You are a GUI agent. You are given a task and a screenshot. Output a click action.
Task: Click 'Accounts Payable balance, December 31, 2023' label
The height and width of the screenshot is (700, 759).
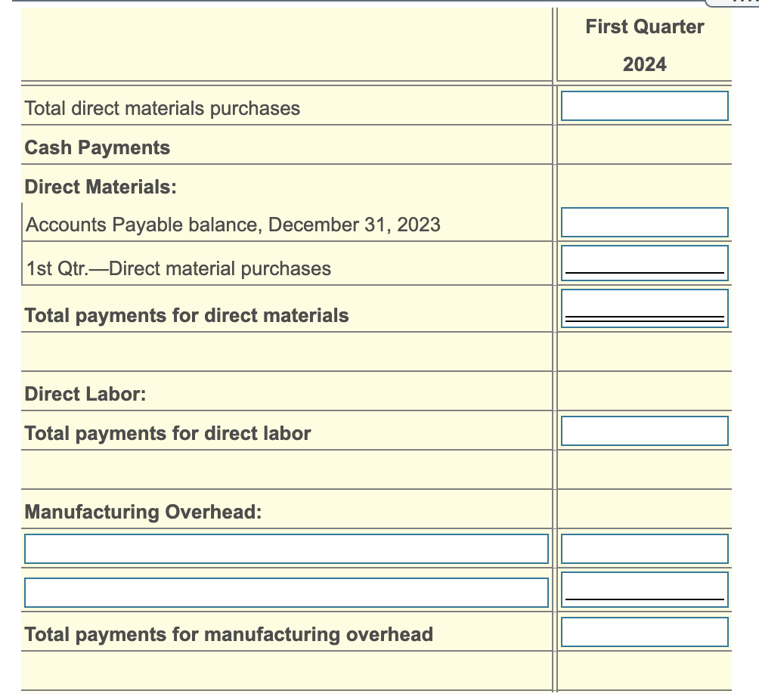pos(233,225)
